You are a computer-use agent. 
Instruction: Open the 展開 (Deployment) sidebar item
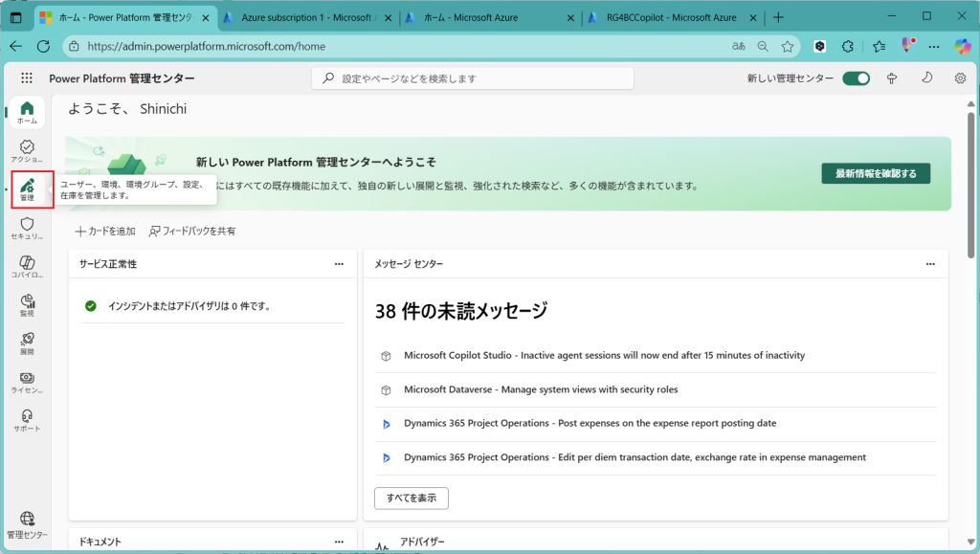(x=27, y=343)
